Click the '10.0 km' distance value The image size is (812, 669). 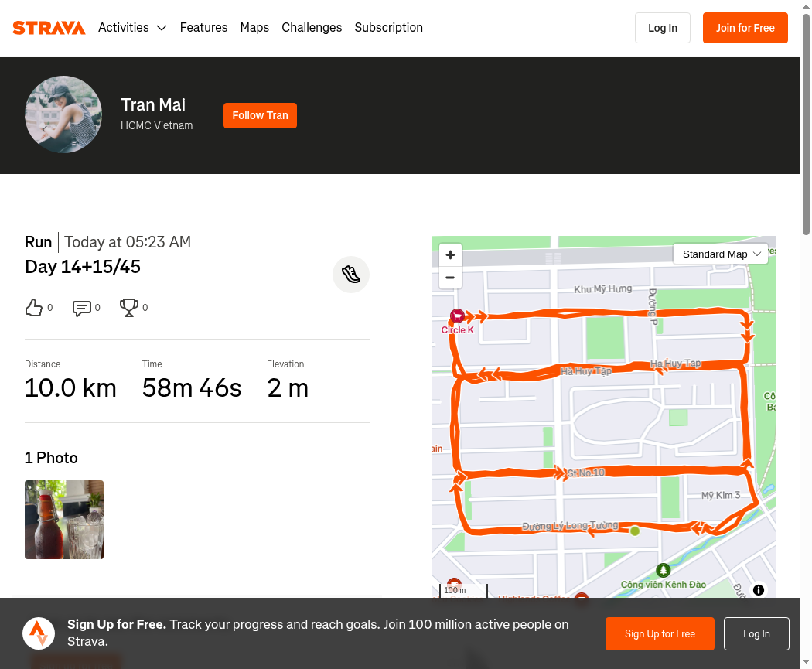pyautogui.click(x=71, y=388)
